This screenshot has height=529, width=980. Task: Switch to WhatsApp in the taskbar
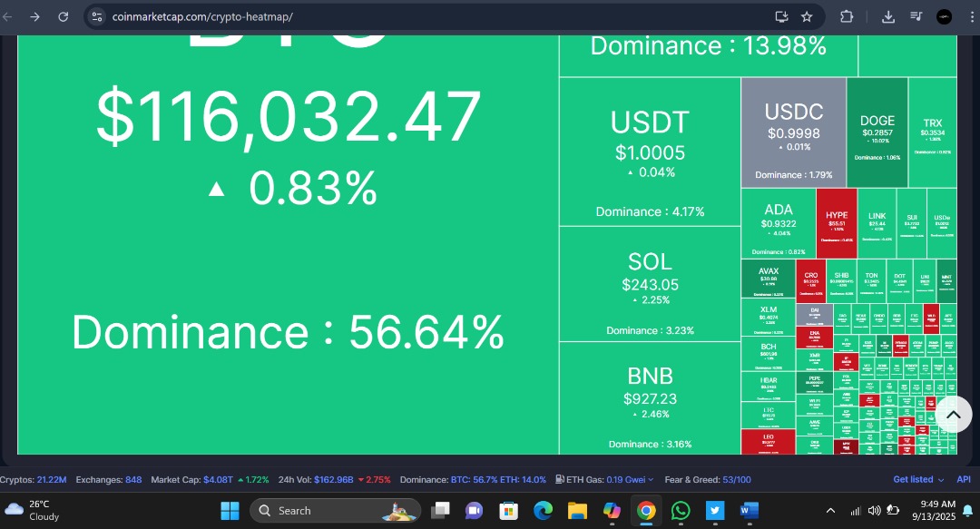tap(680, 511)
